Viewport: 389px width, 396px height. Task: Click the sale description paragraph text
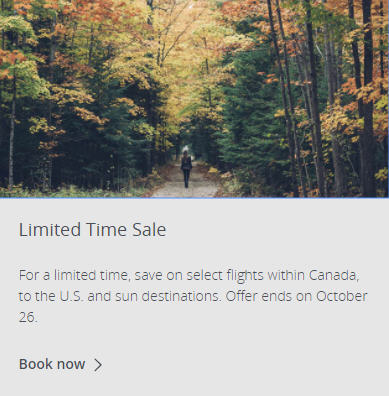(x=193, y=296)
